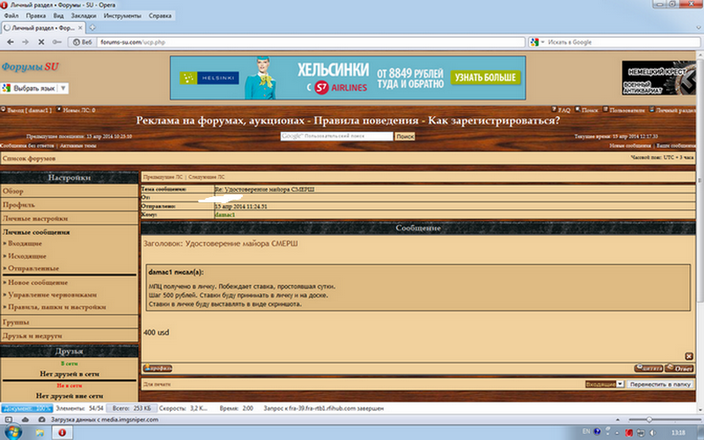The image size is (704, 440).
Task: Open the Входящие folder dropdown
Action: click(x=603, y=383)
